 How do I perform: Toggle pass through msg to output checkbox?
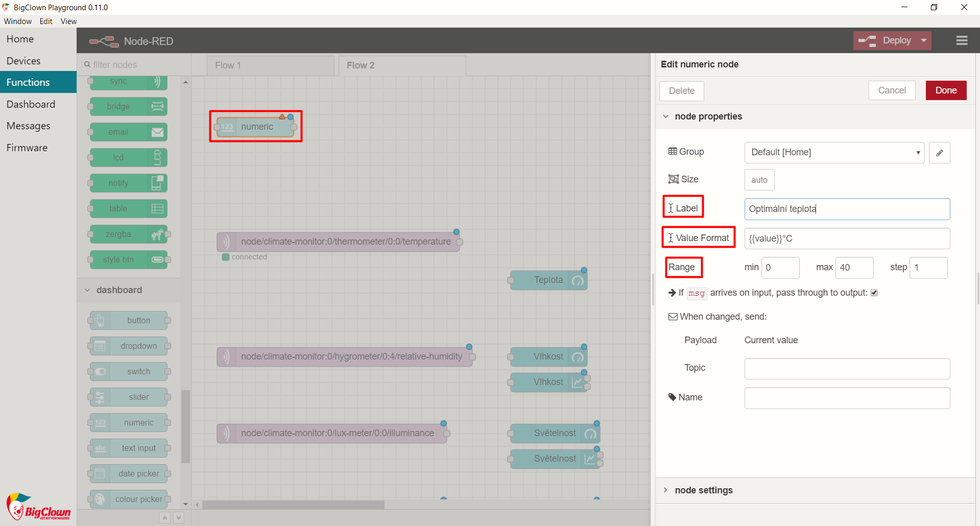874,293
